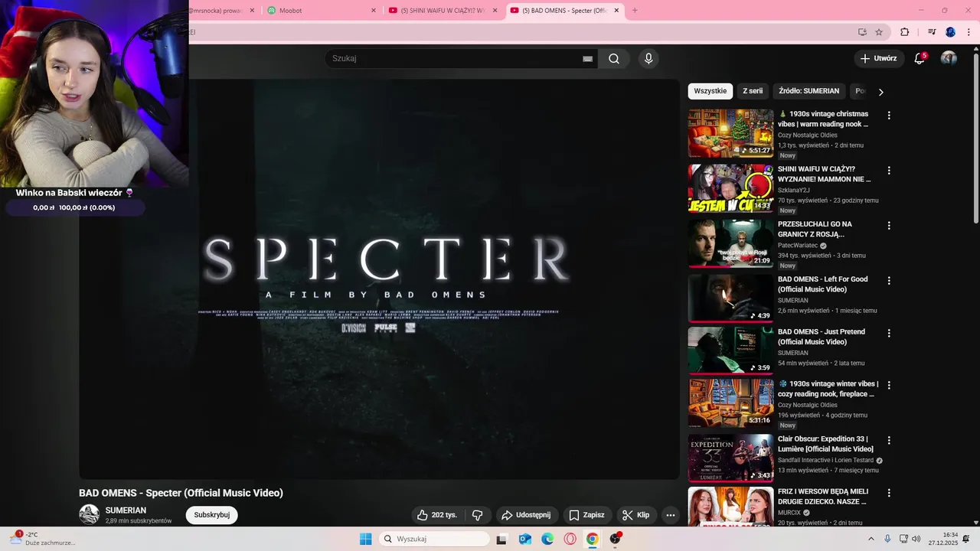Like the video with thumbs-up button
980x551 pixels.
436,515
